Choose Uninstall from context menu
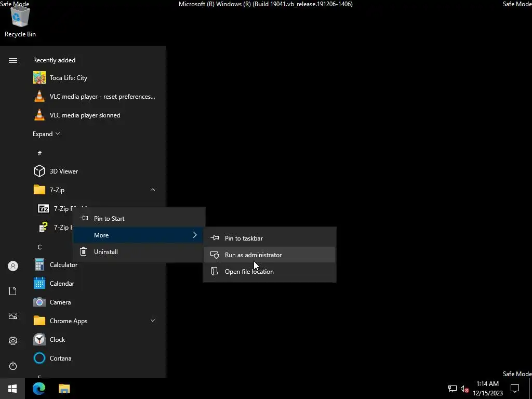The image size is (532, 399). tap(139, 252)
